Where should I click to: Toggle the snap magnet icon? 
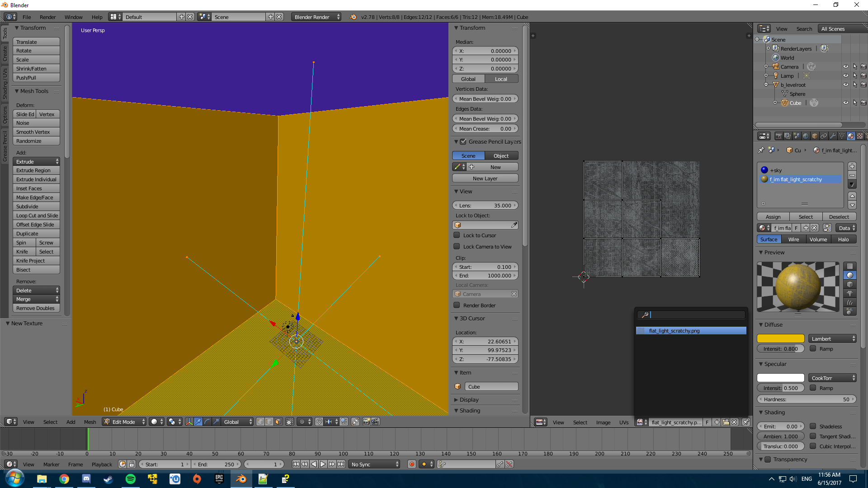tap(319, 422)
